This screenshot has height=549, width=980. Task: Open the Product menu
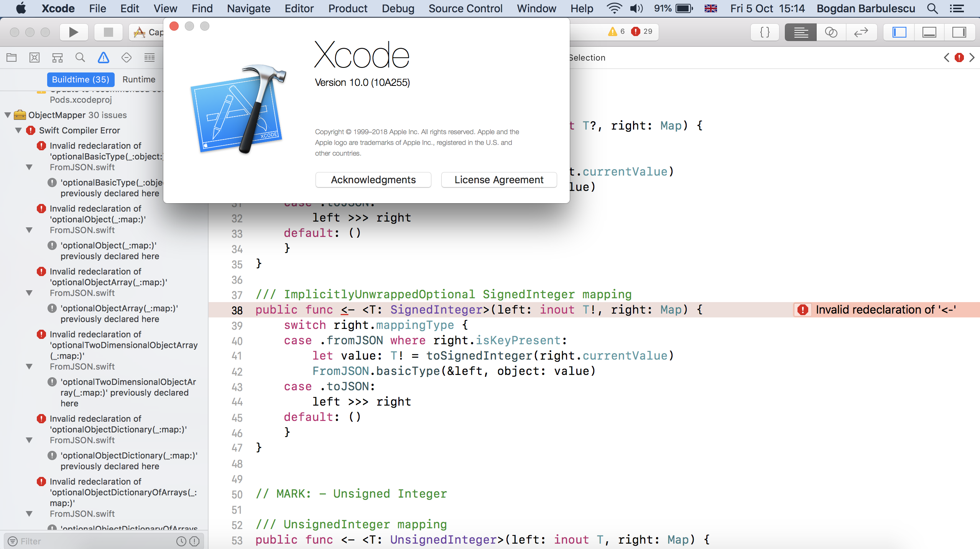click(348, 8)
